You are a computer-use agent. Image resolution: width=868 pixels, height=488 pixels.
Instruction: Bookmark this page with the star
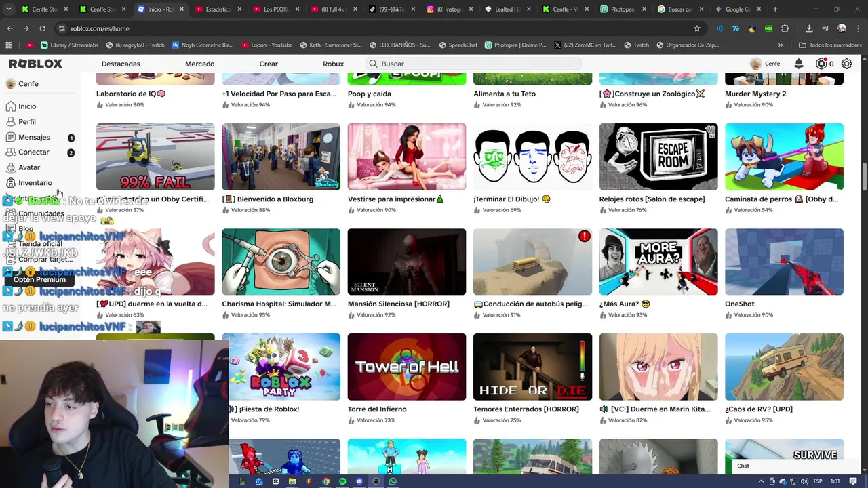(x=696, y=28)
